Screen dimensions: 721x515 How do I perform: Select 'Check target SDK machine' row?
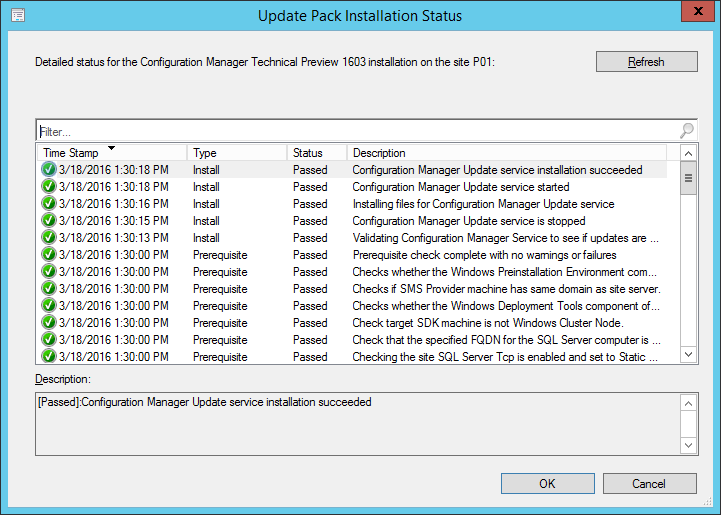[x=352, y=323]
